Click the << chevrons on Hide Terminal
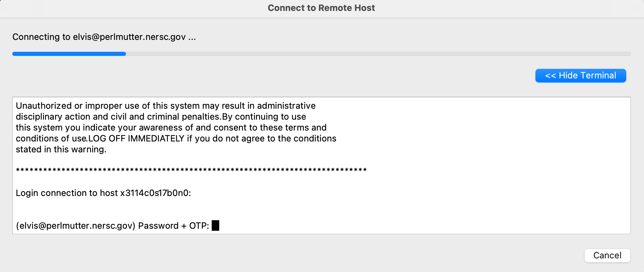644x272 pixels. pyautogui.click(x=551, y=75)
